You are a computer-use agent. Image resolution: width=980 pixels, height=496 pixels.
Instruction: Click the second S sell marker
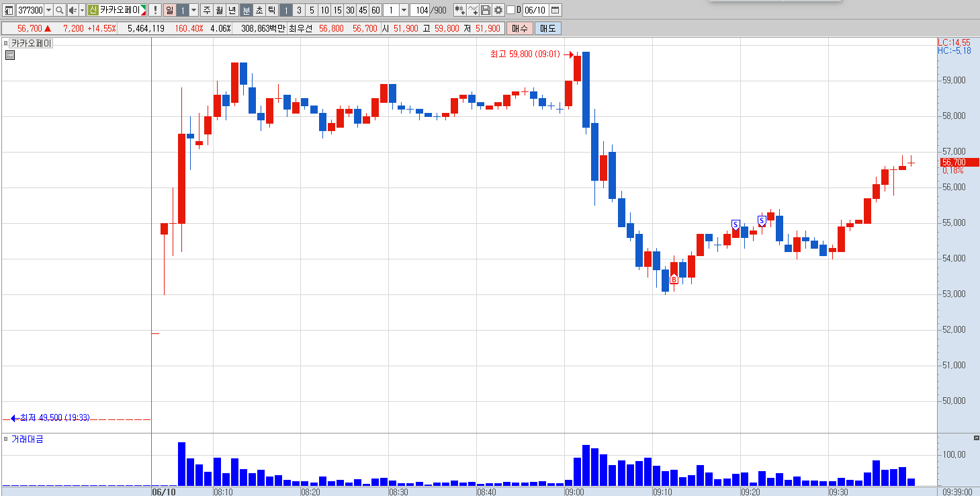762,220
